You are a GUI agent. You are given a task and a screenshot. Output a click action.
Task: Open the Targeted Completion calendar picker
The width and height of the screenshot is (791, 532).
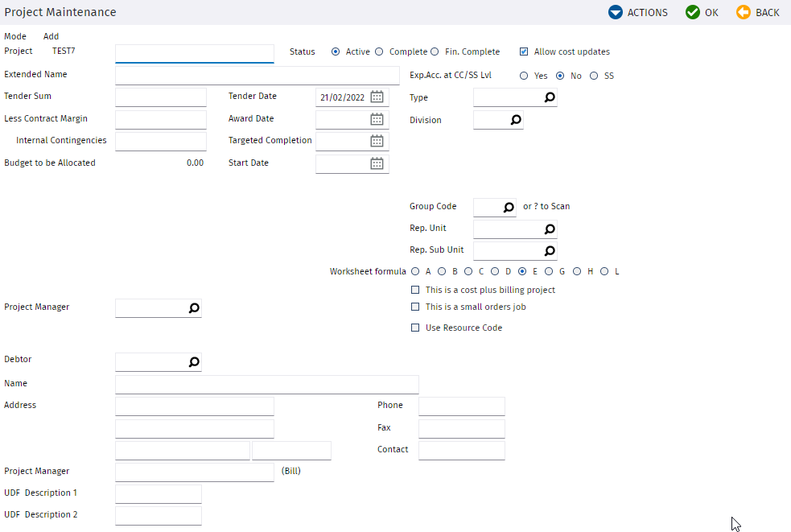coord(377,141)
